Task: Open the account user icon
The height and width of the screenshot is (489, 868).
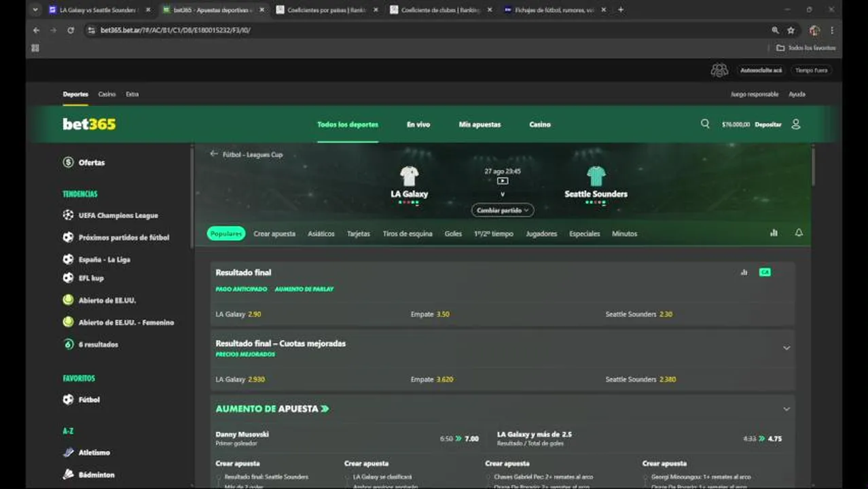Action: pyautogui.click(x=796, y=124)
